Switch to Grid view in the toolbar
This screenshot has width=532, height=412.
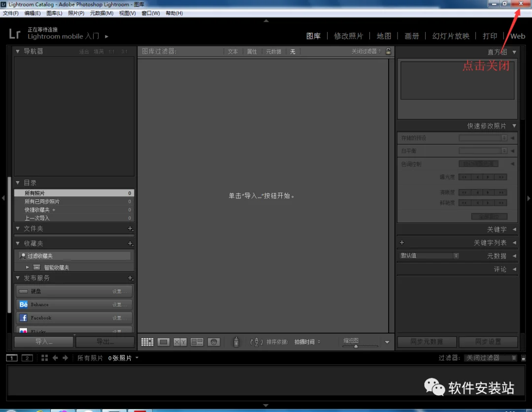click(x=147, y=342)
